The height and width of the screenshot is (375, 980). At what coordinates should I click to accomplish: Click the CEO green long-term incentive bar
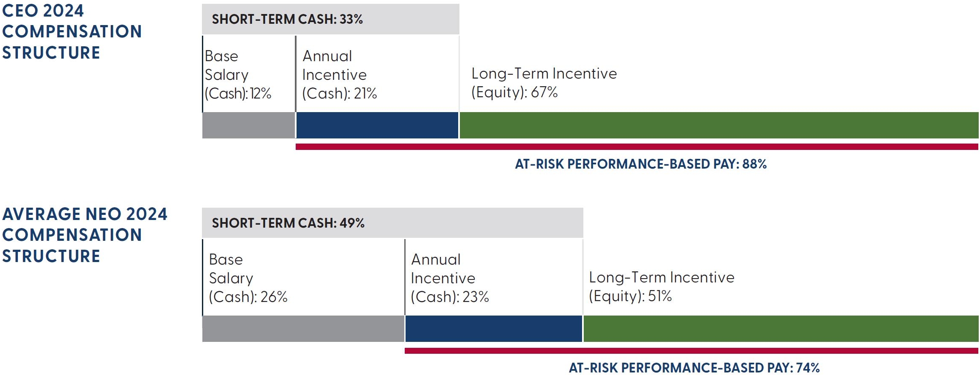point(719,125)
